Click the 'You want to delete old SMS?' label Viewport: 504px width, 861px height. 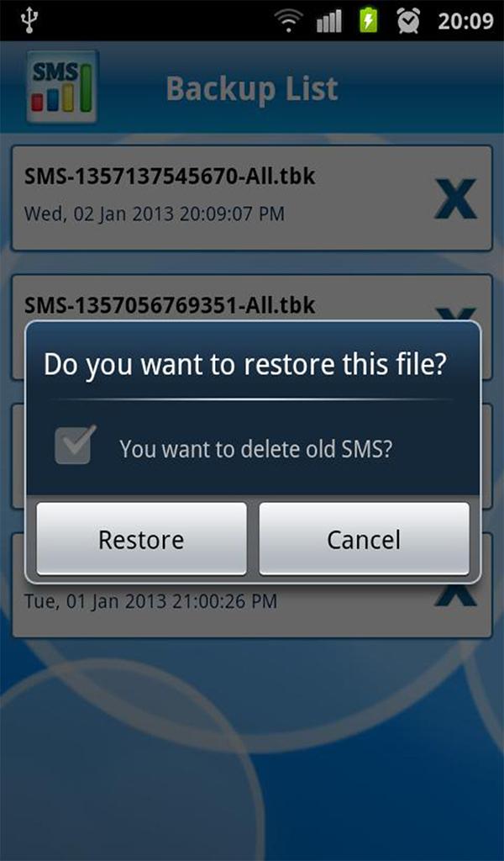(256, 449)
